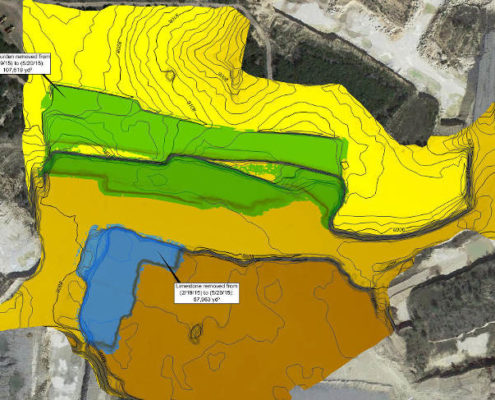Image resolution: width=495 pixels, height=400 pixels.
Task: Click the small closed contour on yellow hilltop
Action: [171, 75]
